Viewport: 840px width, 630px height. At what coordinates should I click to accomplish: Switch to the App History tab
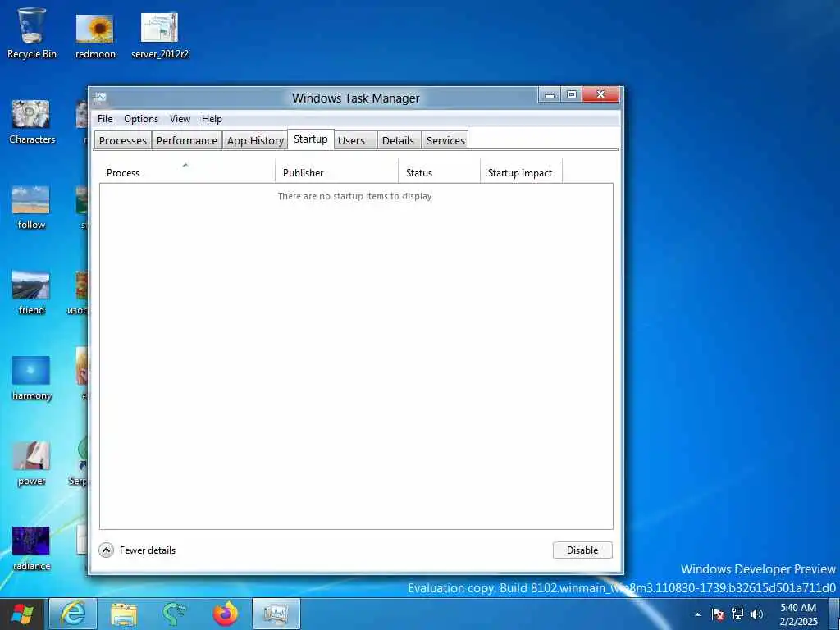(x=255, y=140)
